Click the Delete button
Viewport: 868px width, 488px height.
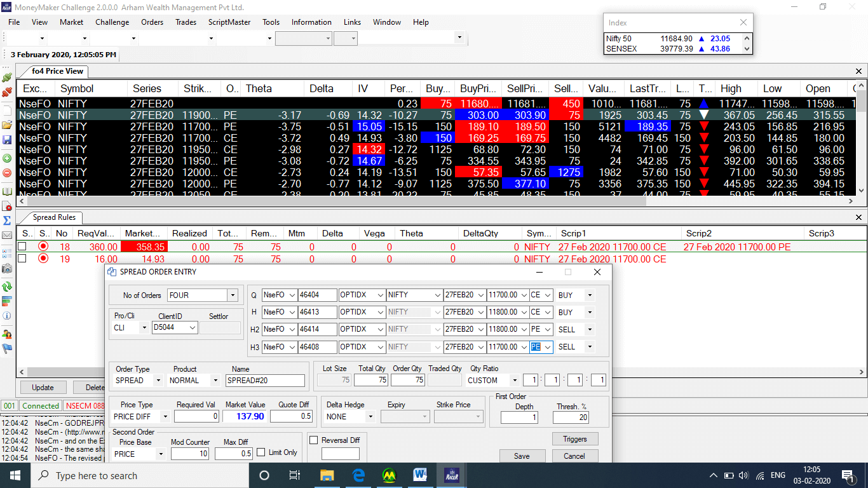point(89,387)
